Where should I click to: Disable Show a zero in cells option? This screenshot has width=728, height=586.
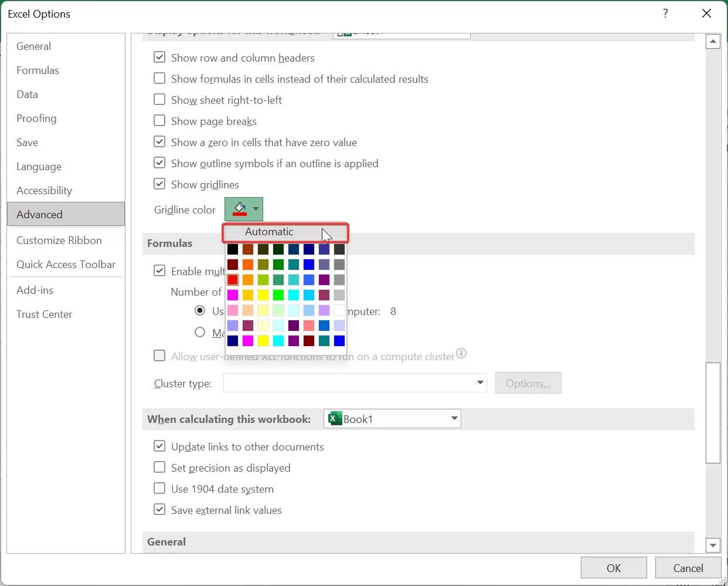(159, 141)
